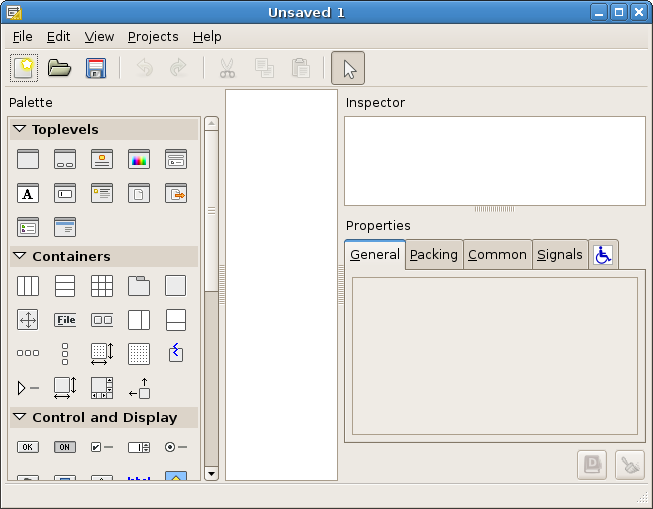The image size is (653, 509).
Task: Select the Window widget in Toplevels
Action: click(x=28, y=159)
